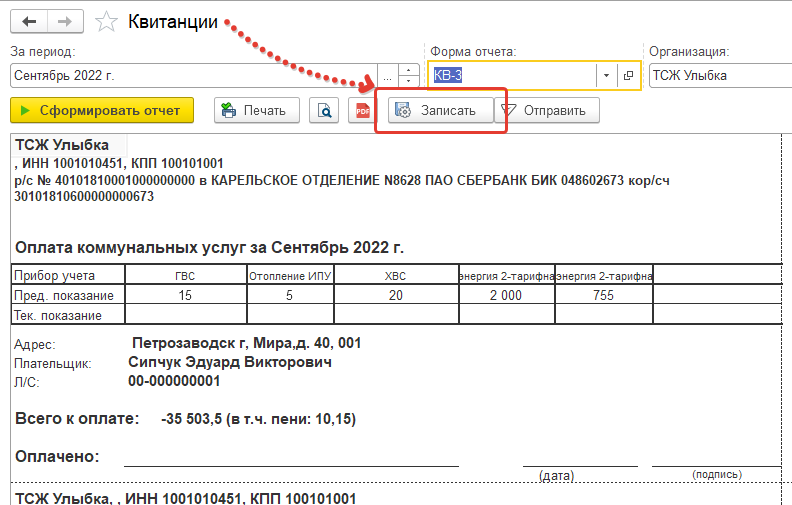
Task: Select the address Петрозаводск г, Мира,д. 40, 001
Action: click(x=246, y=343)
